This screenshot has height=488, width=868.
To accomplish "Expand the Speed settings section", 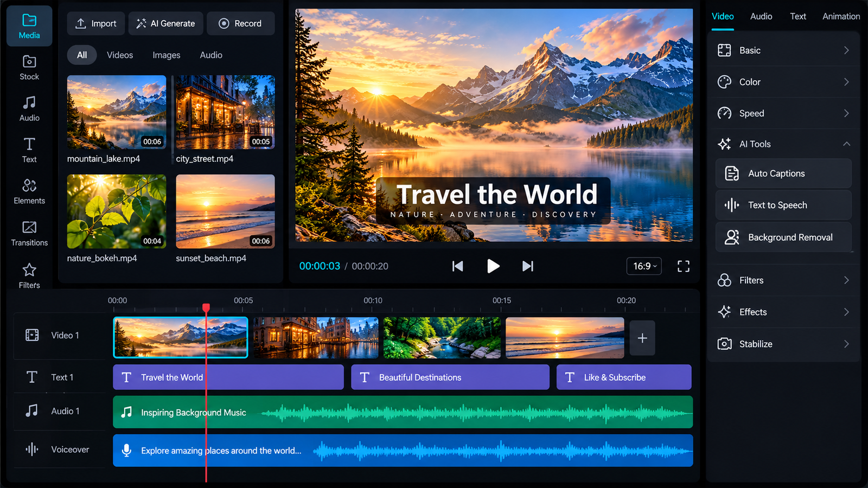I will [783, 113].
